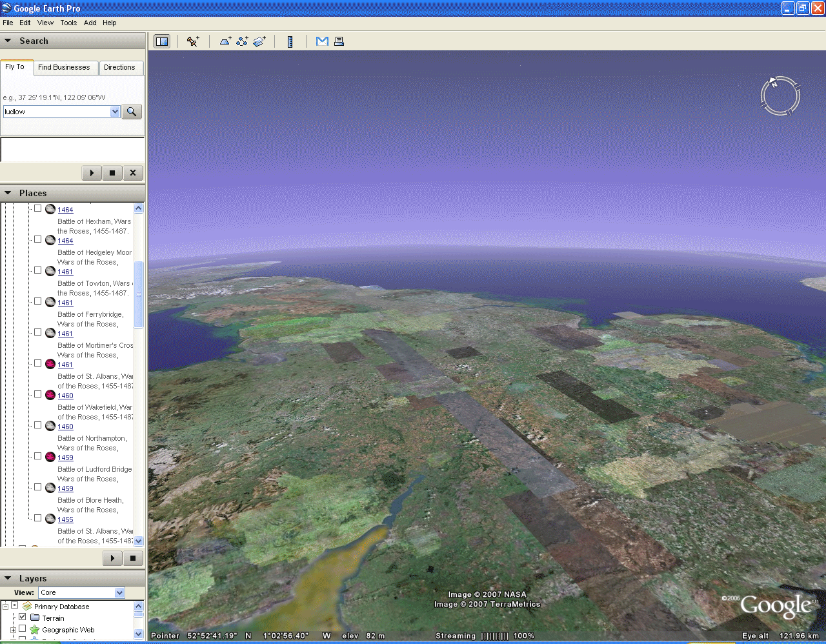The height and width of the screenshot is (644, 826).
Task: Start search with the magnifying glass button
Action: point(132,112)
